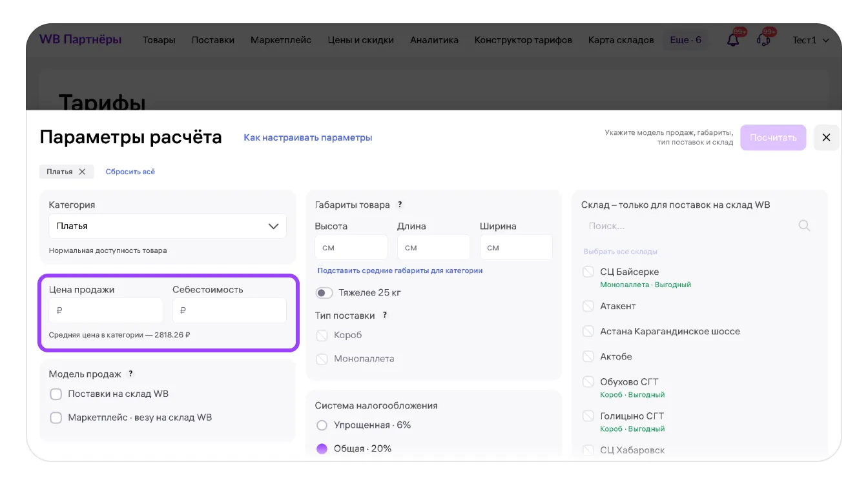Focus the Цена продажи field
This screenshot has height=484, width=868.
[106, 310]
